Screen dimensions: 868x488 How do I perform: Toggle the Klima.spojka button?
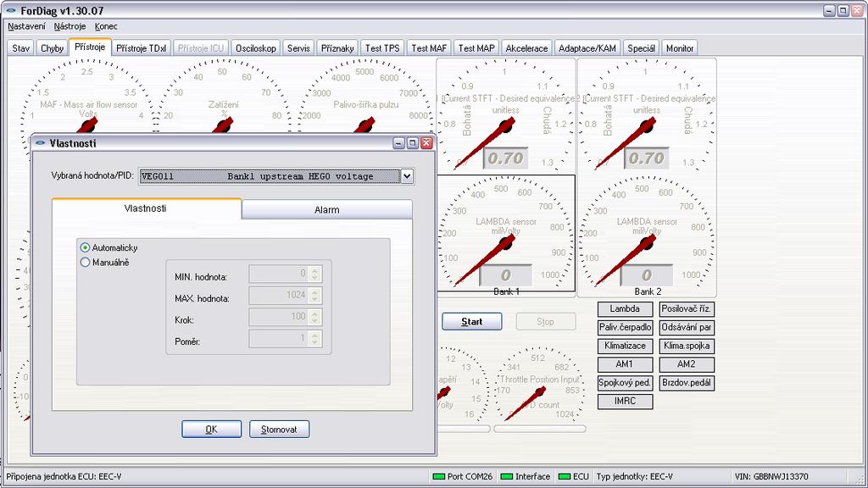(x=687, y=346)
